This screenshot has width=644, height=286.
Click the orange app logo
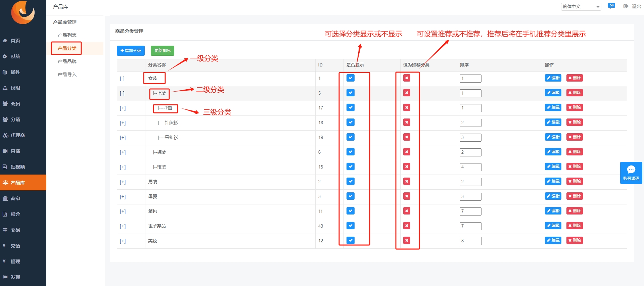pyautogui.click(x=23, y=12)
